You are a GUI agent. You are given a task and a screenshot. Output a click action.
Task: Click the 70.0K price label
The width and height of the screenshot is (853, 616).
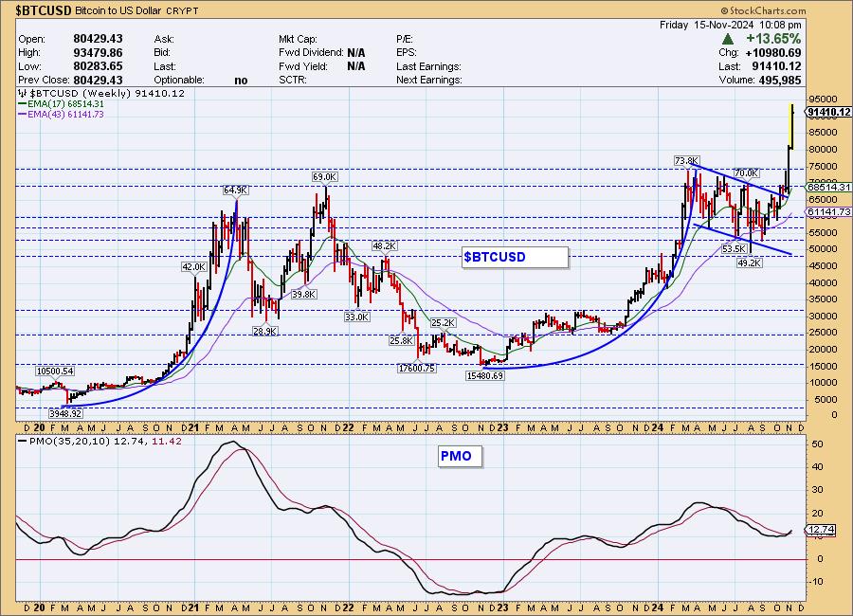(x=746, y=173)
